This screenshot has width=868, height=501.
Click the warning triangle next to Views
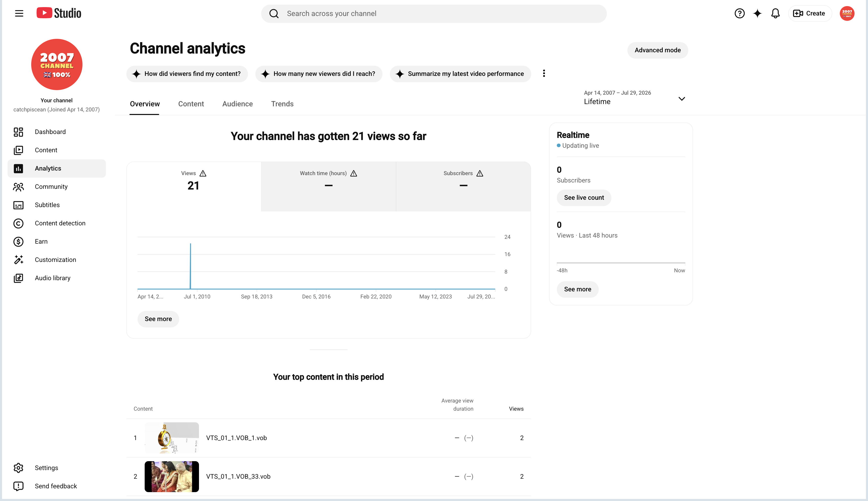203,173
